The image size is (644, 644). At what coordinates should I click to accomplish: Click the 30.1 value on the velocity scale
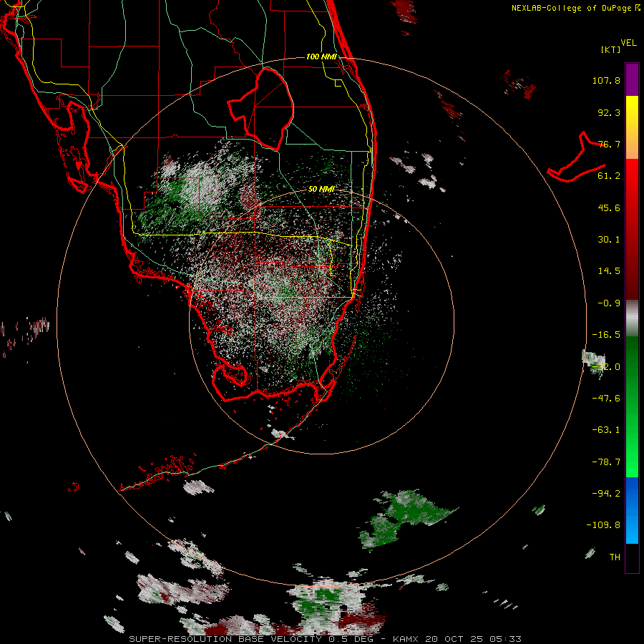609,240
